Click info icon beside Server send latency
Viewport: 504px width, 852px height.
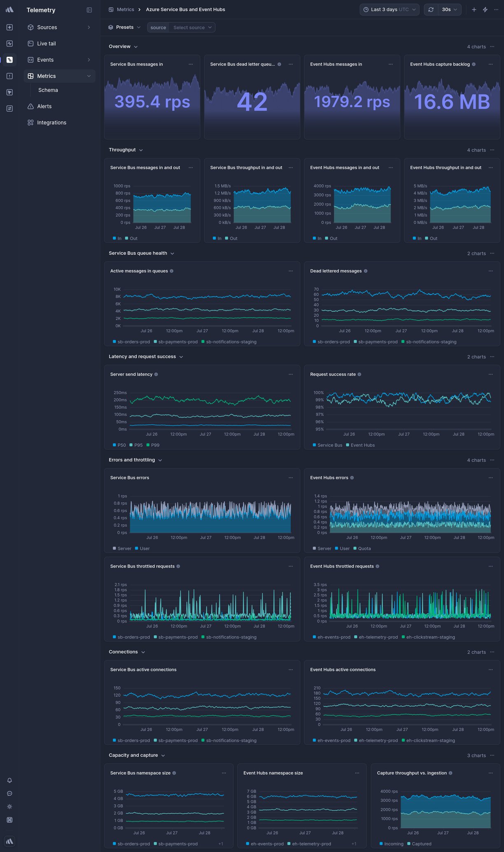tap(156, 375)
